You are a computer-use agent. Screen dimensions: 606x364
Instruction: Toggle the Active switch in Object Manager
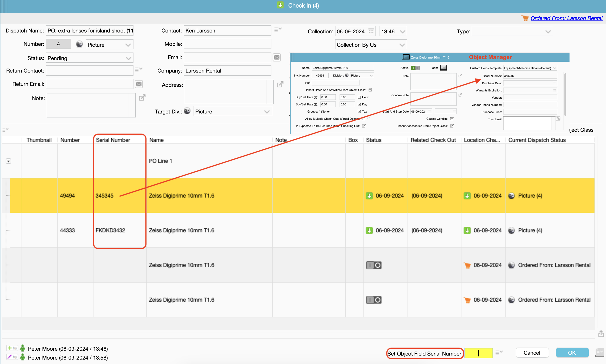(415, 68)
